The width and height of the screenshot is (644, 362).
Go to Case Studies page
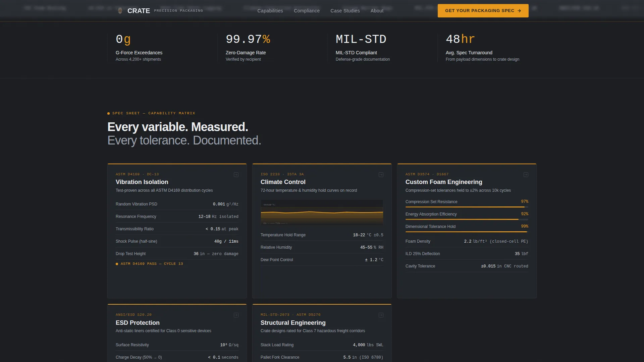(345, 11)
